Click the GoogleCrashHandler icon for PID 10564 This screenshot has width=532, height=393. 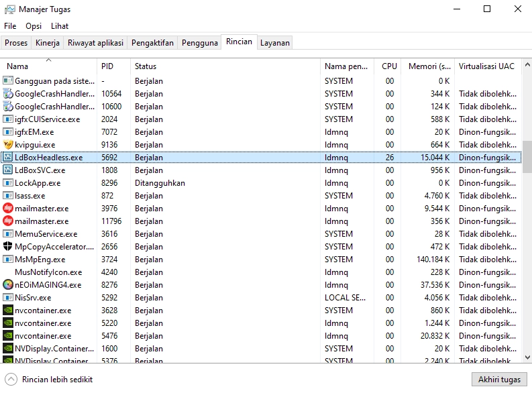[x=8, y=94]
